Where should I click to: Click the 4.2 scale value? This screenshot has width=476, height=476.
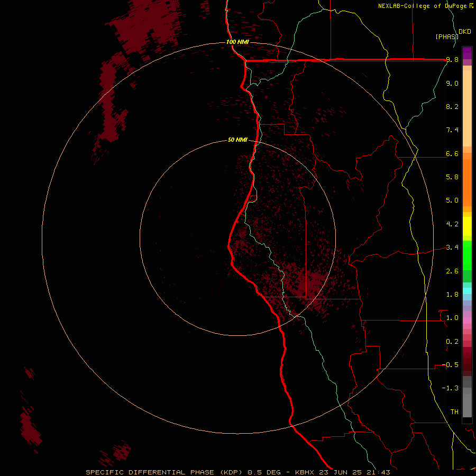[452, 224]
